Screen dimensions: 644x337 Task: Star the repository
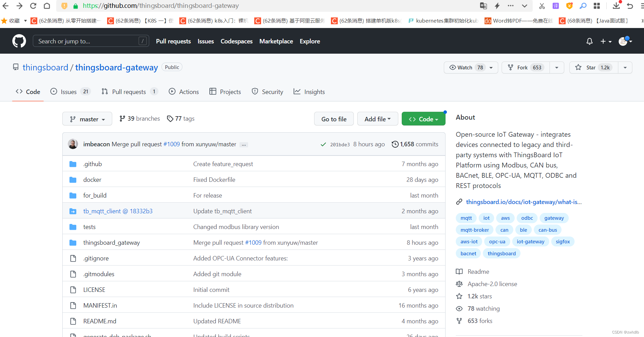(x=594, y=68)
